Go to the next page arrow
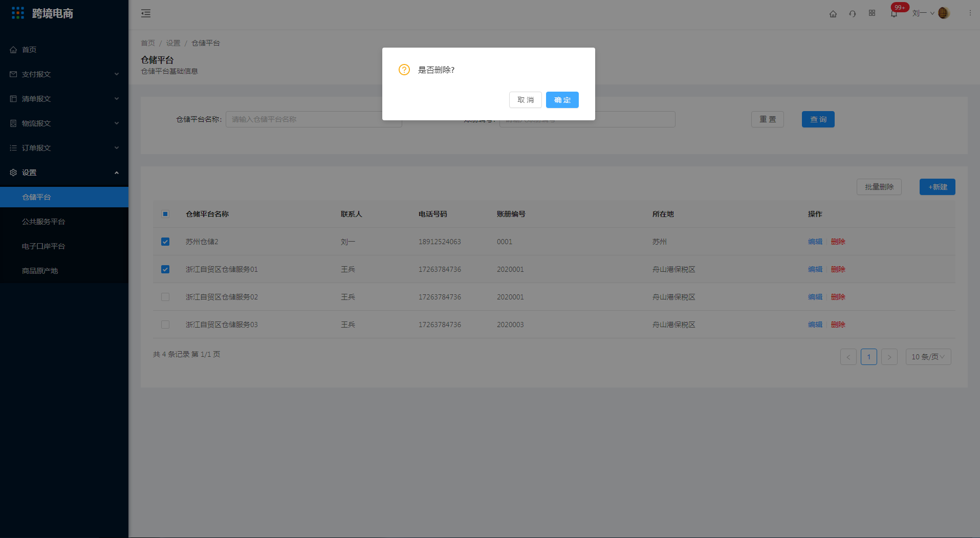Viewport: 980px width, 538px height. pos(889,357)
